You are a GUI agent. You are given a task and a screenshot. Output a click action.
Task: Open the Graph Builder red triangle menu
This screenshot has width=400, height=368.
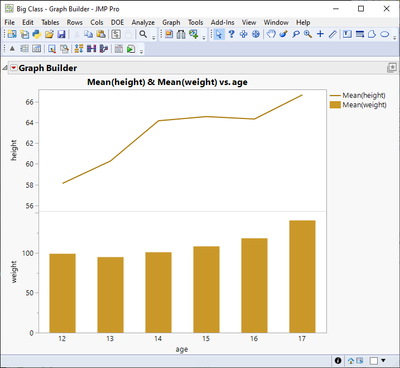(x=14, y=68)
